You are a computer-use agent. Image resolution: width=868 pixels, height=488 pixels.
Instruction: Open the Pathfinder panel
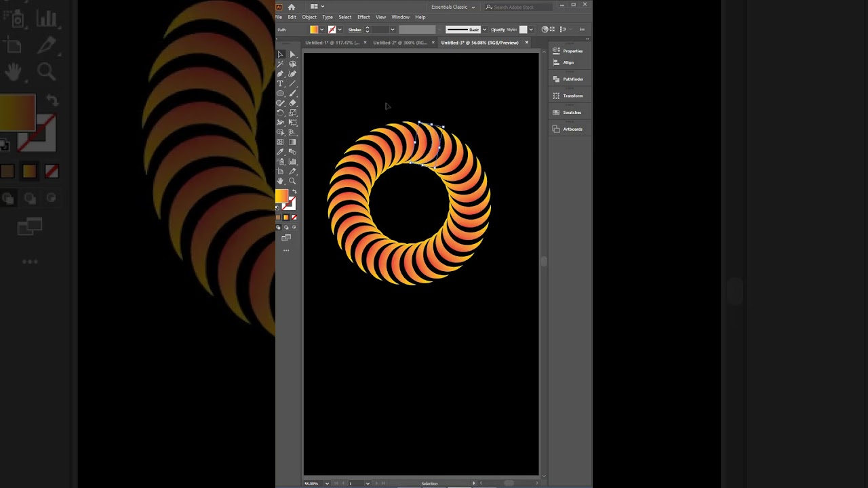[568, 79]
